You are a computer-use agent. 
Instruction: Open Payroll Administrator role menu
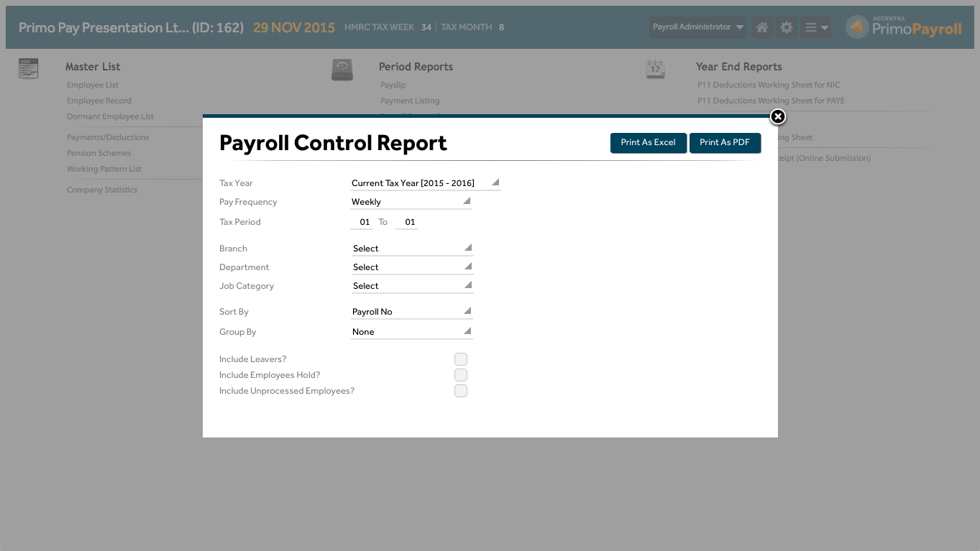click(x=697, y=27)
